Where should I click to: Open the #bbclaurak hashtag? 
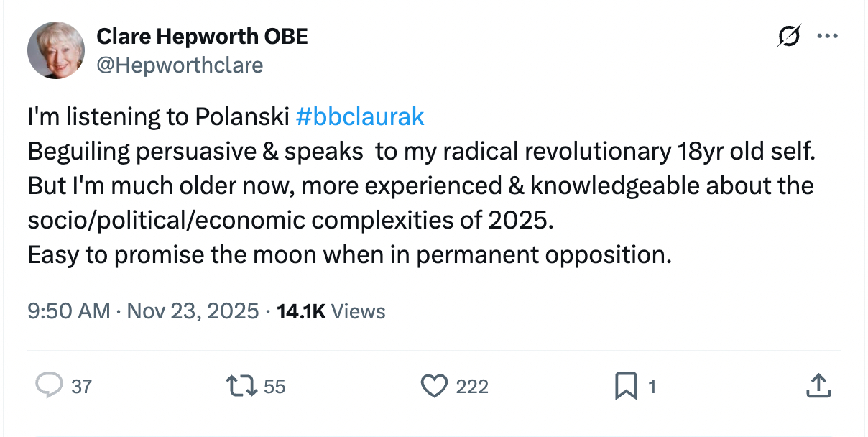(360, 116)
